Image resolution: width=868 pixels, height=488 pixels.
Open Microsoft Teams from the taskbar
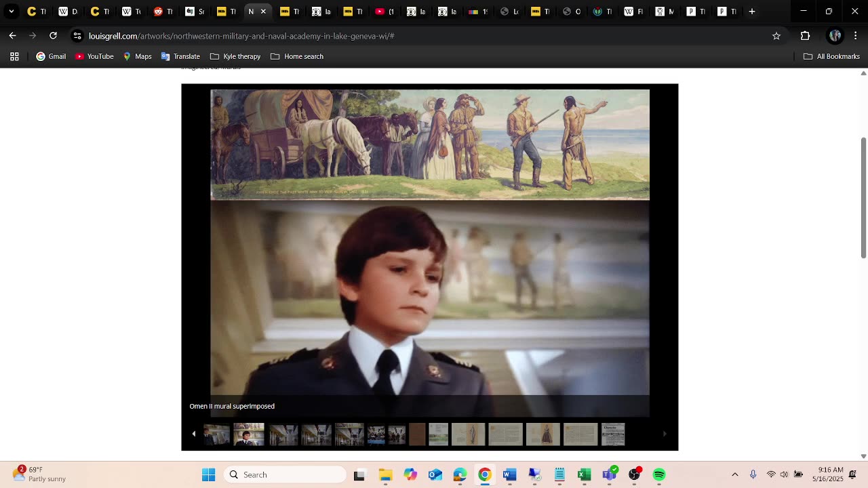610,474
